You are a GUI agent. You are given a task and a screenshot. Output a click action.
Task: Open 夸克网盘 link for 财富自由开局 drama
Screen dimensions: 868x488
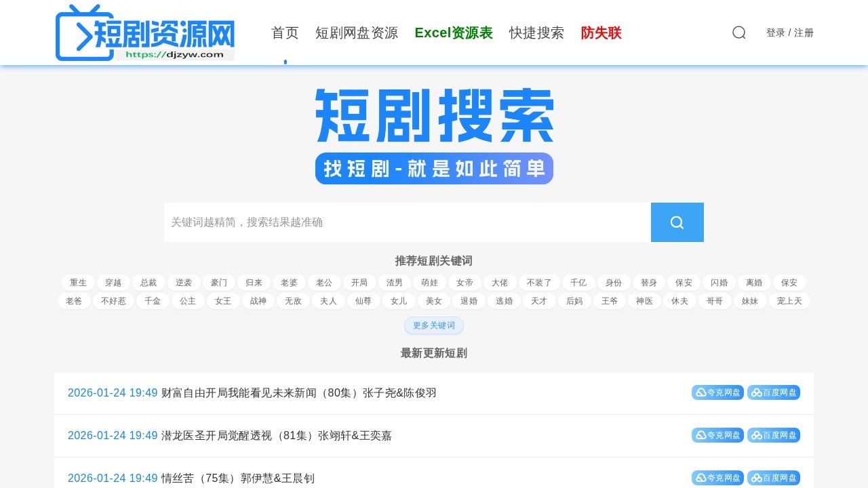click(717, 392)
